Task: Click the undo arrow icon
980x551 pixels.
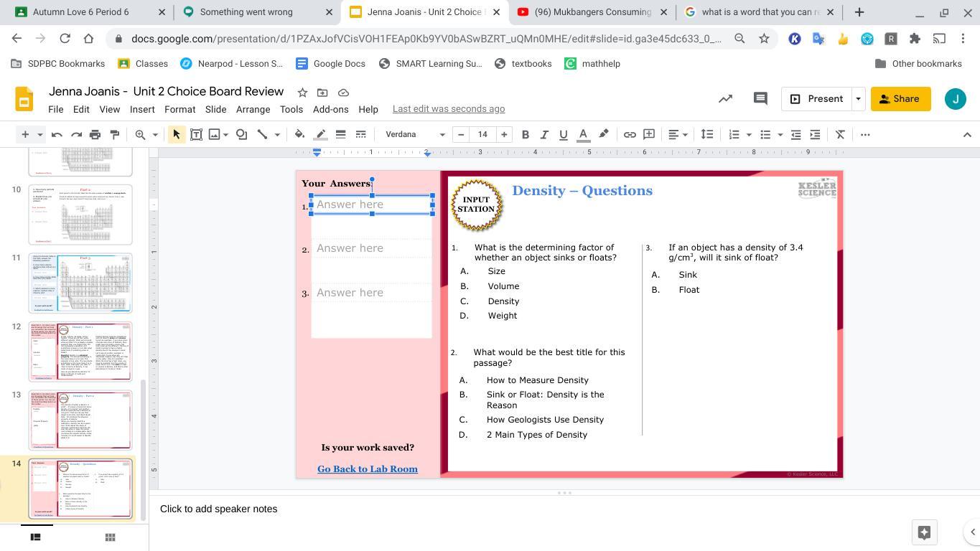Action: (x=57, y=134)
